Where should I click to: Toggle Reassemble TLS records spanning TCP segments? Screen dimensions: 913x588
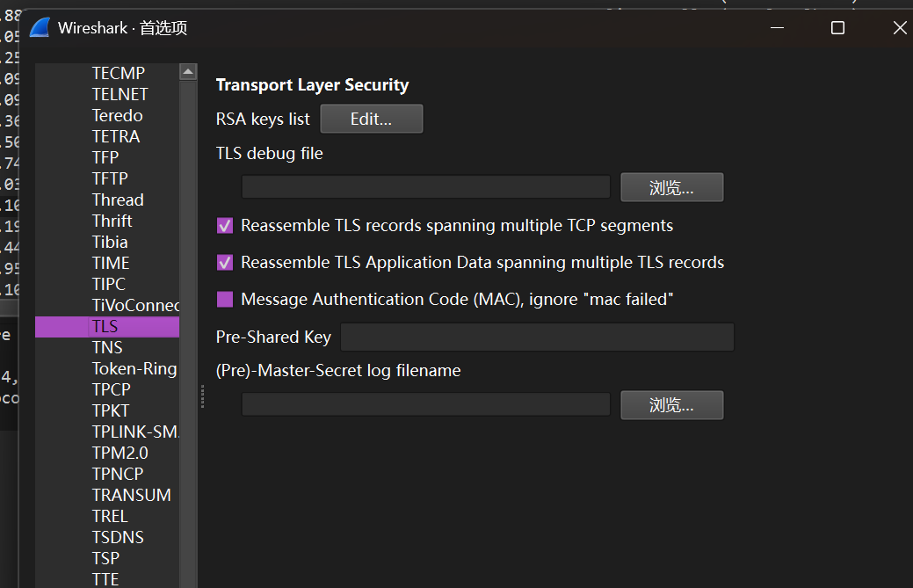click(x=225, y=226)
